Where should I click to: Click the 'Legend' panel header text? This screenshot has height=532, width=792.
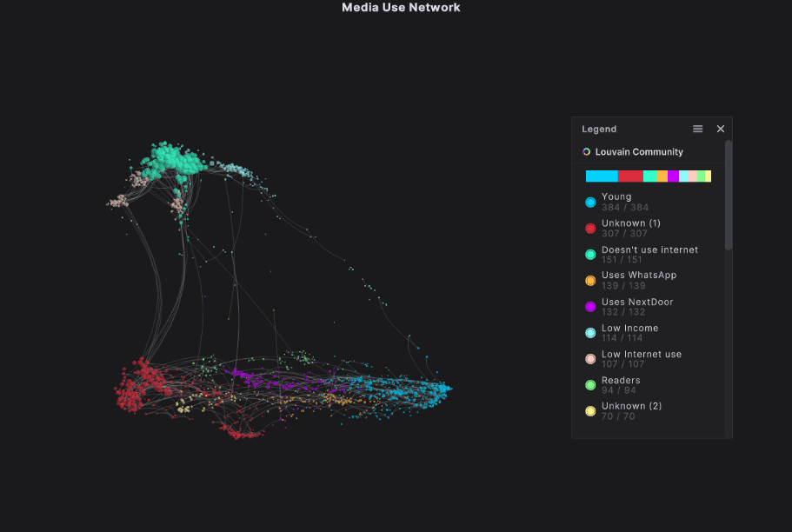click(x=599, y=129)
